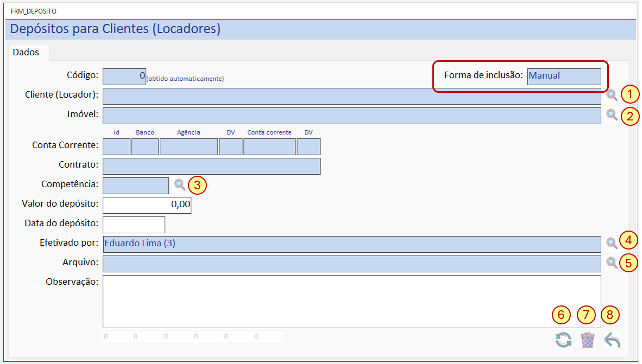Click the Conta corrente number box
The image size is (642, 364).
pyautogui.click(x=269, y=147)
